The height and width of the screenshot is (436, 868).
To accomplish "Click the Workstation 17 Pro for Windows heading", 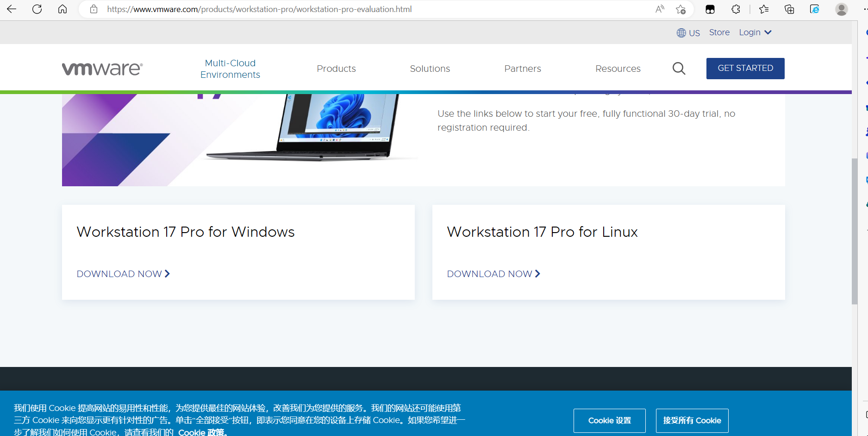I will pos(186,232).
